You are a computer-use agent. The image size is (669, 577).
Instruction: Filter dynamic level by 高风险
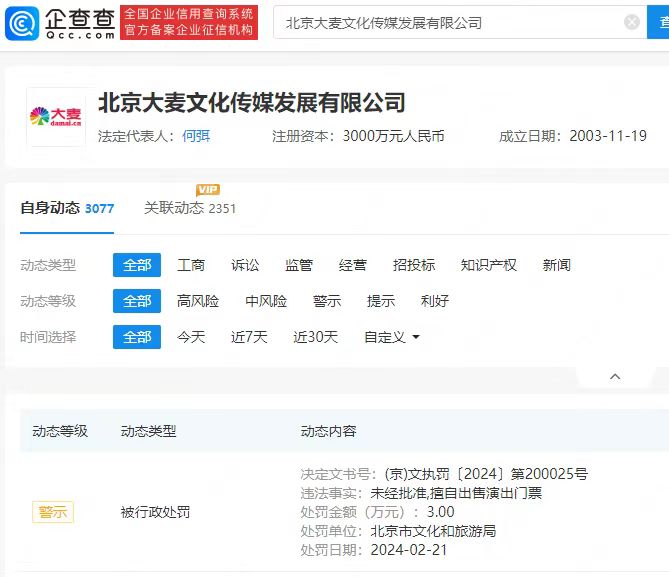[x=198, y=301]
